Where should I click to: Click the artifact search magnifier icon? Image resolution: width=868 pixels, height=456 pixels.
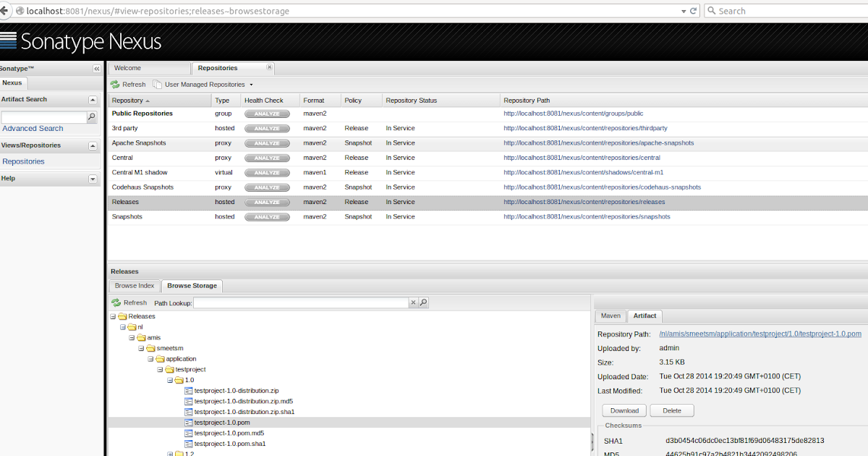tap(92, 117)
